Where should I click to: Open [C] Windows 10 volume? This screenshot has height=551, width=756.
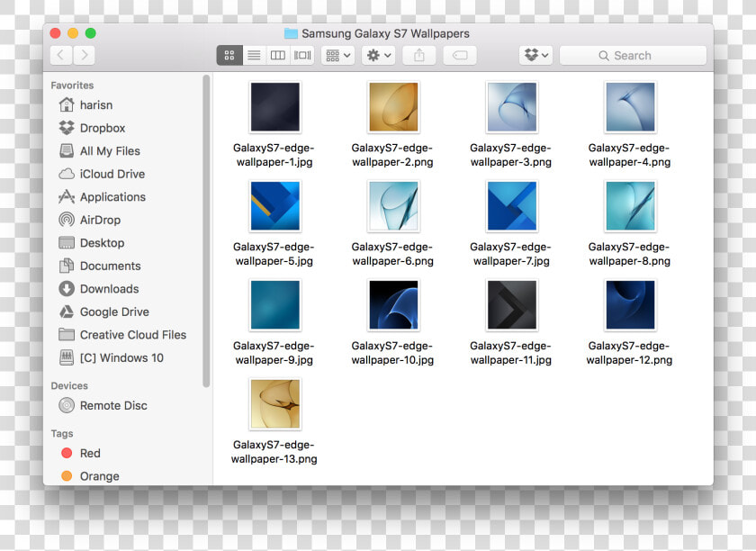pos(111,357)
